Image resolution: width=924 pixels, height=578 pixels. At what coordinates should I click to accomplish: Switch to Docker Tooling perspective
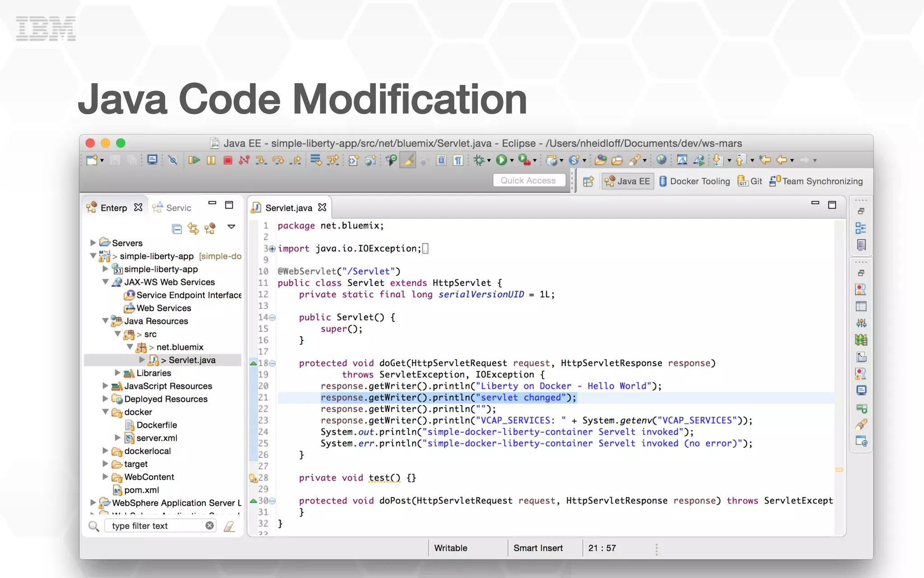[694, 181]
